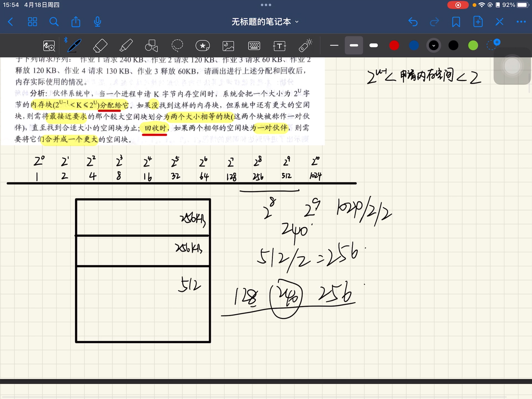Image resolution: width=532 pixels, height=399 pixels.
Task: Undo the last stroke
Action: point(413,22)
